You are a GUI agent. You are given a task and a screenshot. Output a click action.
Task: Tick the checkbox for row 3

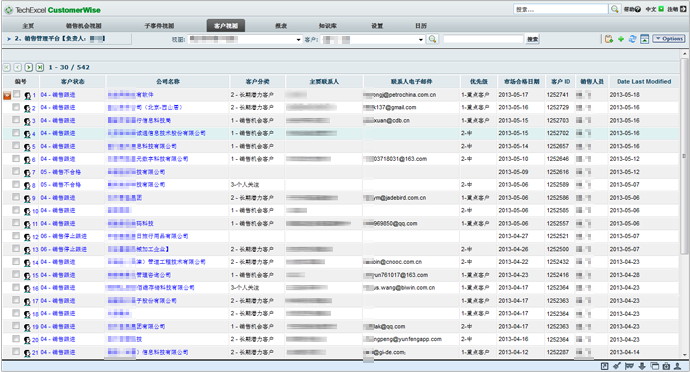point(16,120)
